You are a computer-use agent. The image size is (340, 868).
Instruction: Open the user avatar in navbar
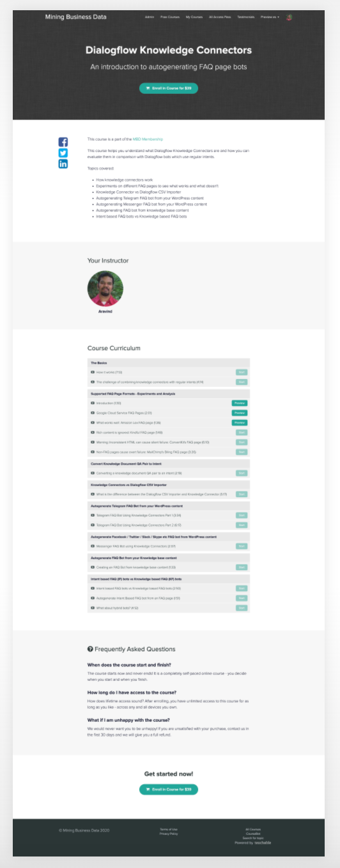tap(290, 17)
